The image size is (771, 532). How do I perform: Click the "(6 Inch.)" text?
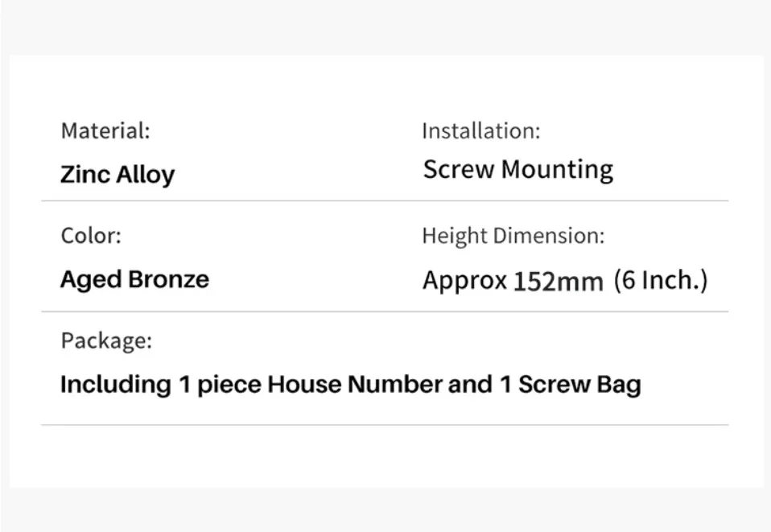point(660,280)
